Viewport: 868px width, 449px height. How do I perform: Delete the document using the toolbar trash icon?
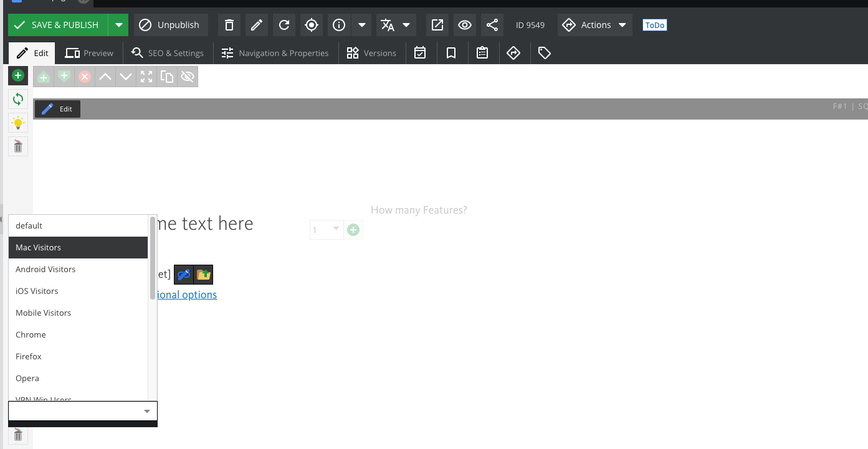coord(229,25)
